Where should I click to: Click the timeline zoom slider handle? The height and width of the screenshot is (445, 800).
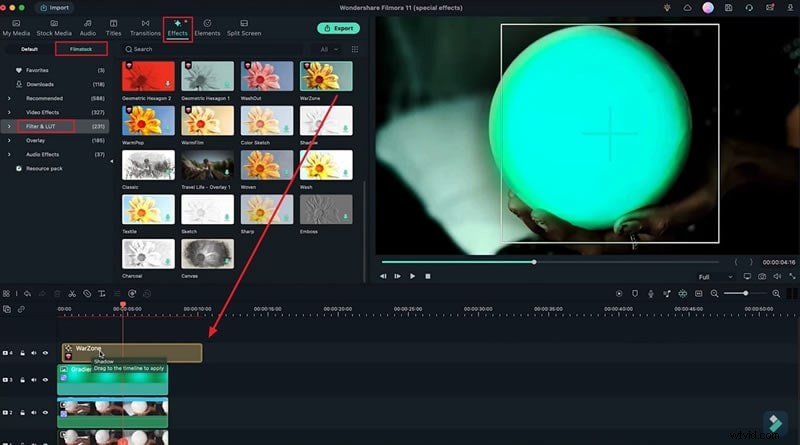(745, 293)
